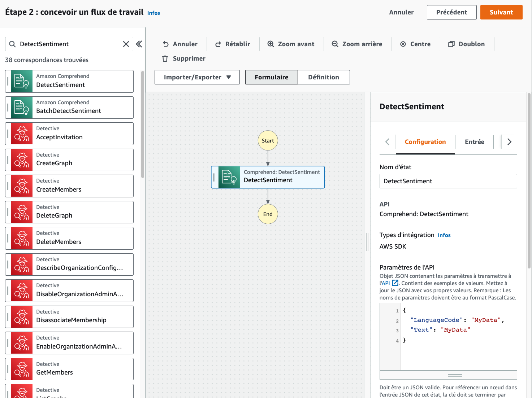The height and width of the screenshot is (398, 532).
Task: Select BatchDetectSentiment in the list
Action: (69, 108)
